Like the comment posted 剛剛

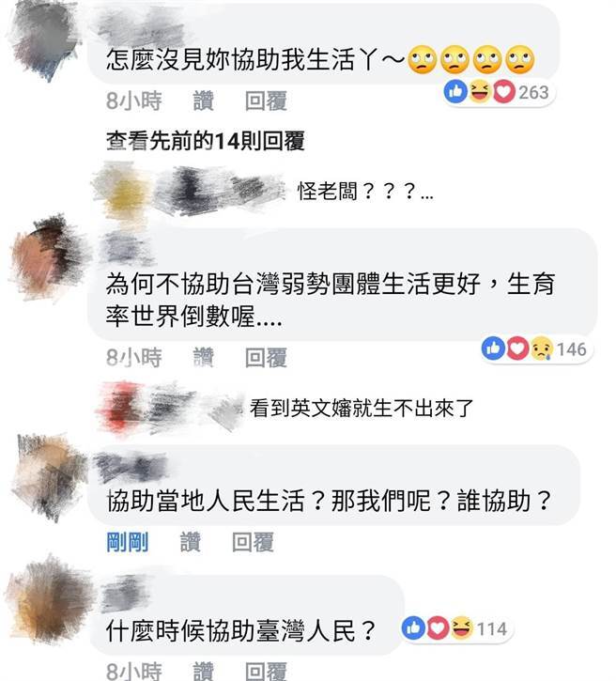[191, 542]
